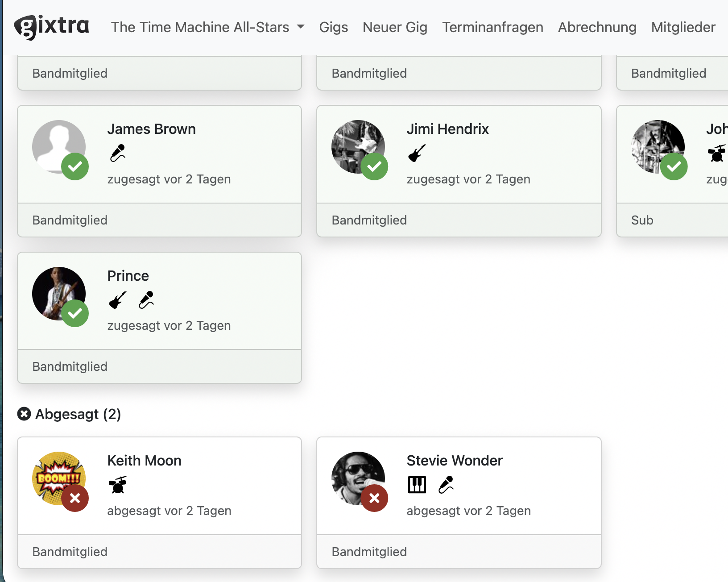This screenshot has width=728, height=582.
Task: Click Stevie Wonder's microphone icon
Action: (446, 485)
